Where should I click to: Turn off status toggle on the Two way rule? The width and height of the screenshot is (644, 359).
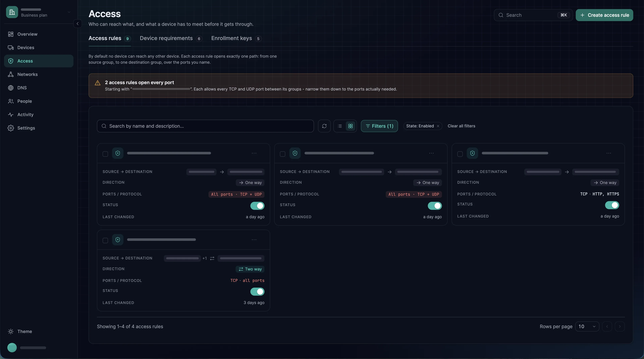[257, 292]
